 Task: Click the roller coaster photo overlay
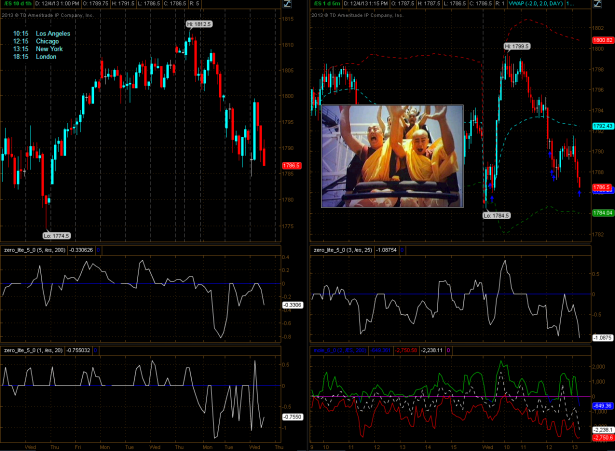[x=392, y=155]
